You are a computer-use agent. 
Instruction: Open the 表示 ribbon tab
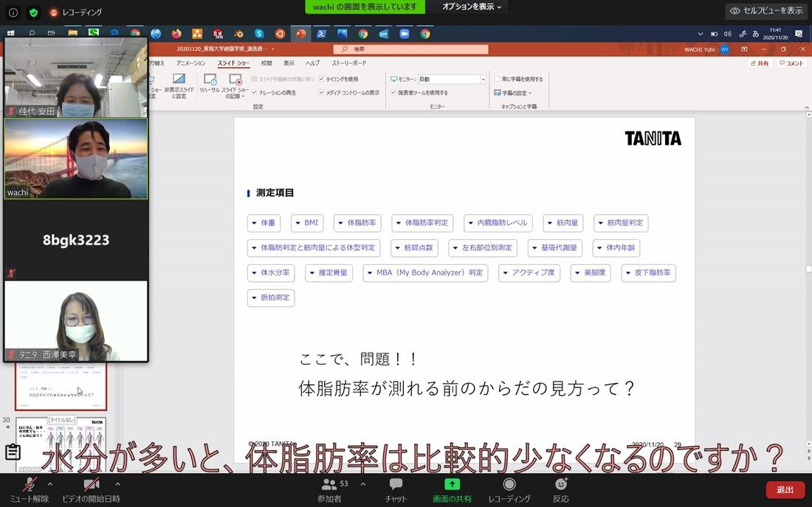289,63
